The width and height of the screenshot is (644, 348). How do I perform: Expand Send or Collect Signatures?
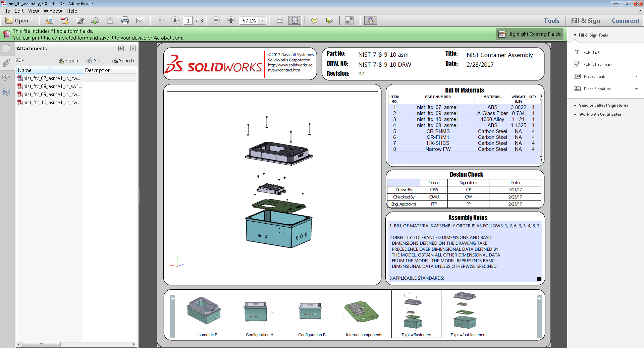(603, 105)
